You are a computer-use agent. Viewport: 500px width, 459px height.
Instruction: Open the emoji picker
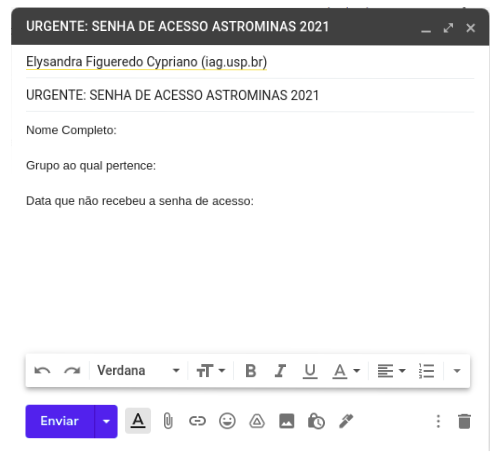pyautogui.click(x=227, y=421)
